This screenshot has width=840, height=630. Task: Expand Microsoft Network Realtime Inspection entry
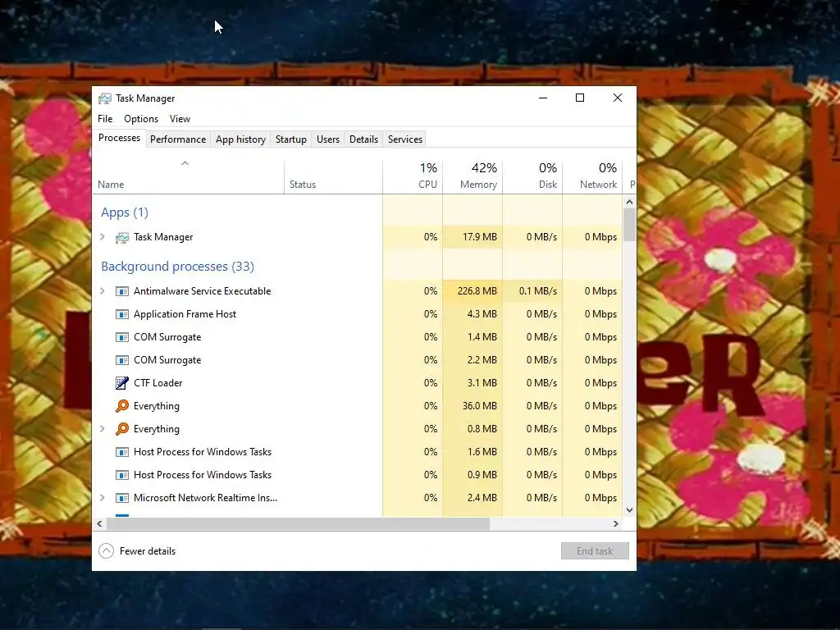coord(103,498)
